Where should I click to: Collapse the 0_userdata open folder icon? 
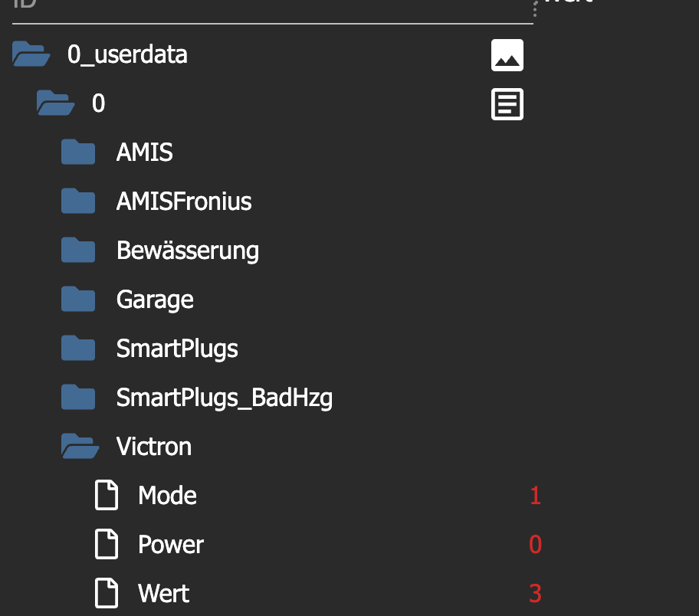[x=31, y=54]
